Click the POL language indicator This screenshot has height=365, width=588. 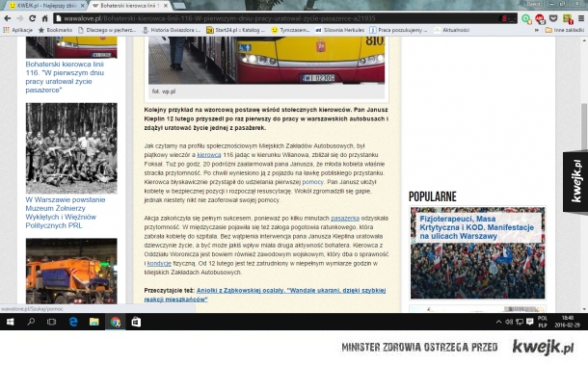click(543, 322)
